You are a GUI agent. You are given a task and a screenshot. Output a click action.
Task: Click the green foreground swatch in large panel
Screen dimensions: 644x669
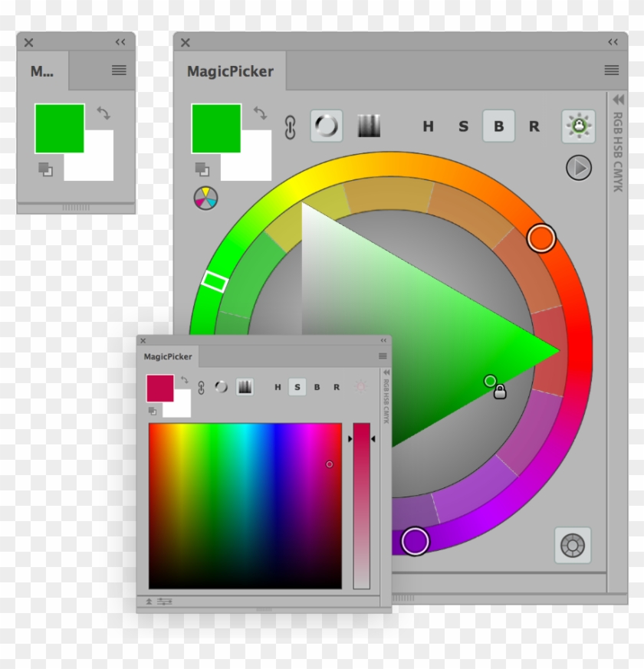pyautogui.click(x=216, y=128)
